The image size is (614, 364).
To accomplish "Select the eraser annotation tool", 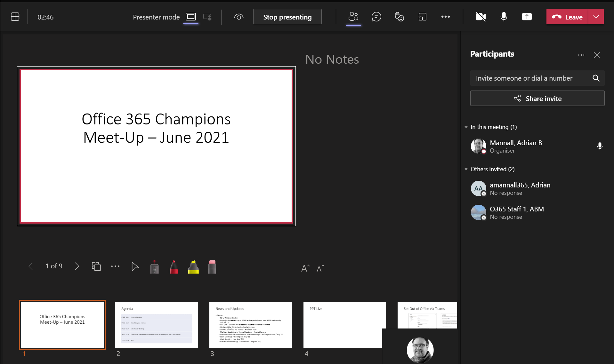I will coord(212,266).
